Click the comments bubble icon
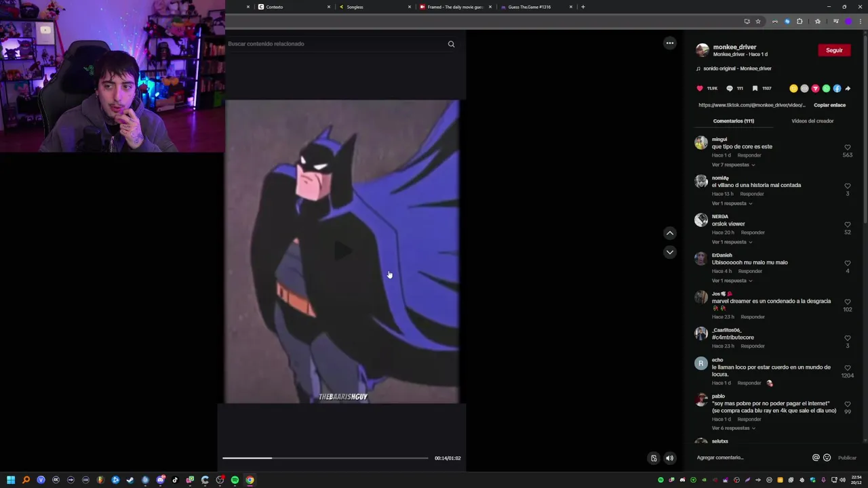Image resolution: width=868 pixels, height=488 pixels. click(730, 88)
